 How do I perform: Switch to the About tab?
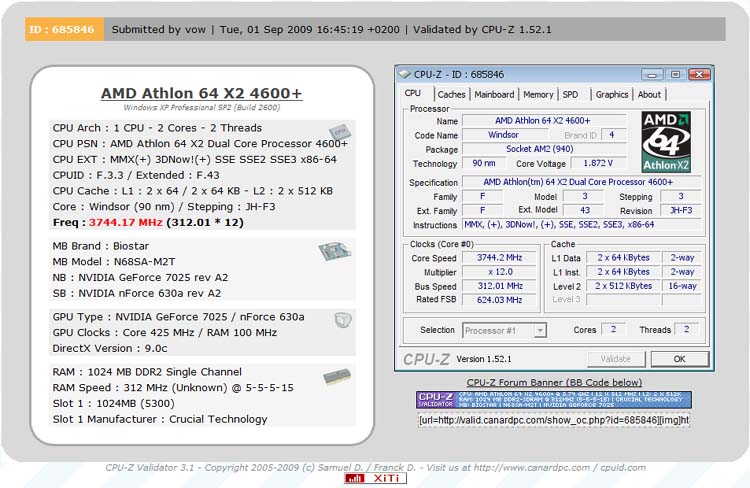click(x=649, y=95)
